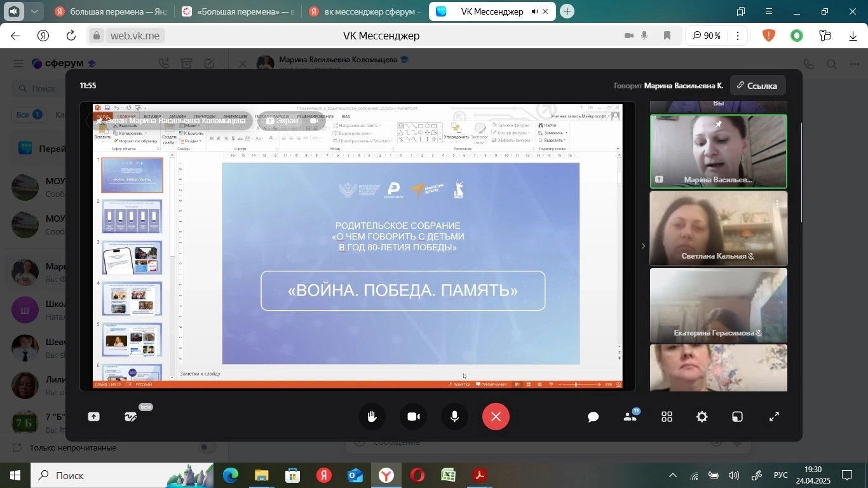Expand the browser tab list dropdown
Viewport: 868px width, 488px height.
click(x=34, y=11)
